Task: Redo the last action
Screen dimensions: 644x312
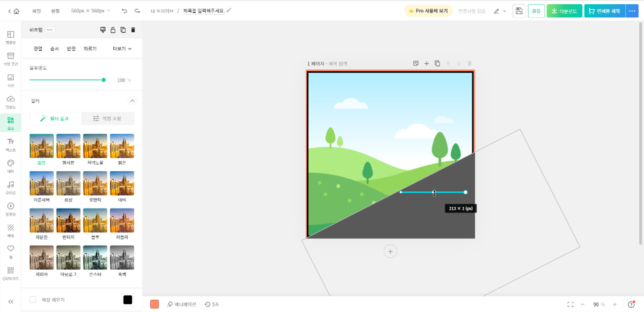Action: pyautogui.click(x=137, y=11)
